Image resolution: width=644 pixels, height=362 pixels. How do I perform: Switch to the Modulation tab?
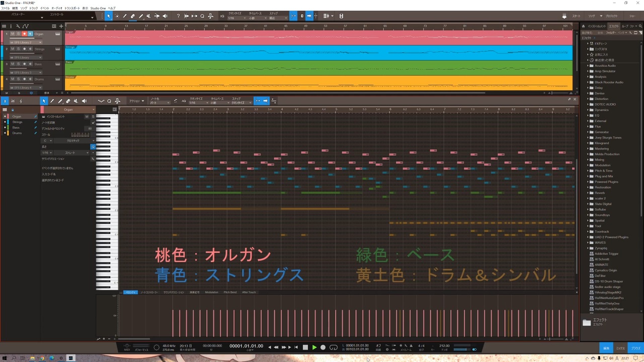211,292
